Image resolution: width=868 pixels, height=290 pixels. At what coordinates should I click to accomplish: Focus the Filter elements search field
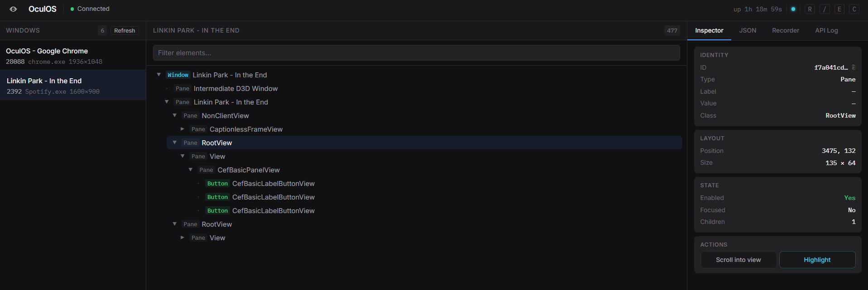(416, 53)
